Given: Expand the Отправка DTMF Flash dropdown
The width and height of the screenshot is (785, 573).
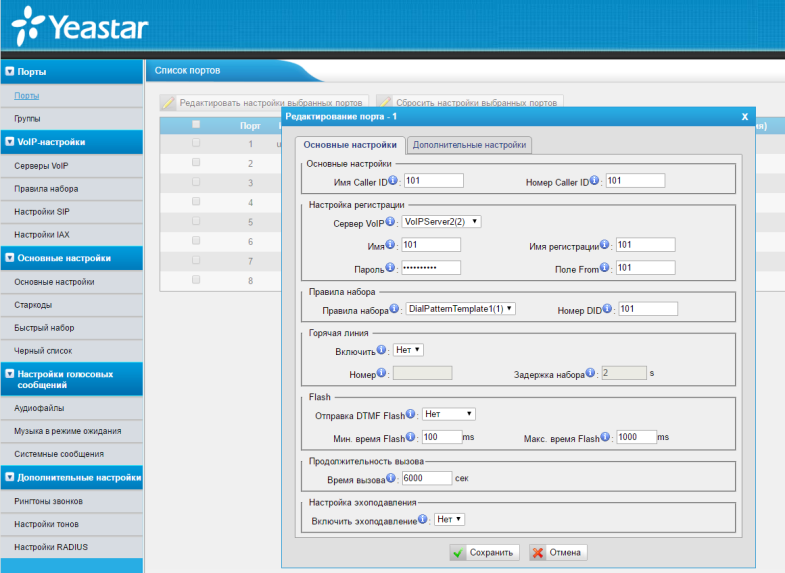Looking at the screenshot, I should (448, 413).
